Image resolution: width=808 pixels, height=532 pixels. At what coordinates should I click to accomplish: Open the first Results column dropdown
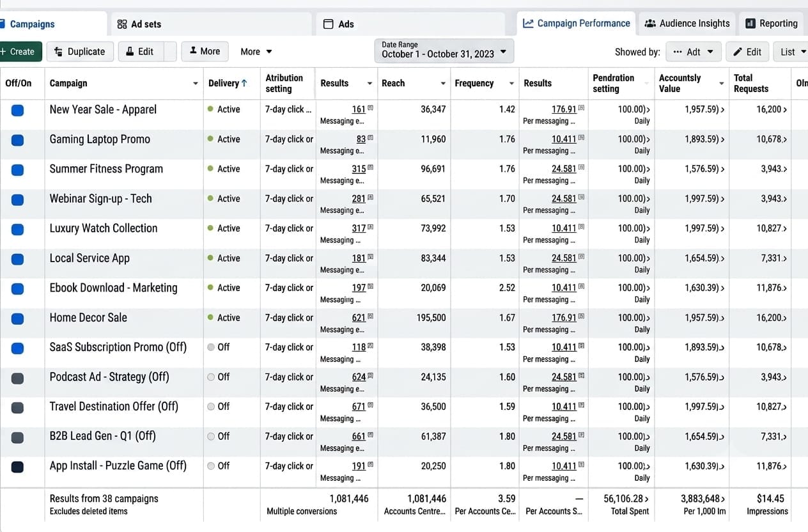point(369,84)
